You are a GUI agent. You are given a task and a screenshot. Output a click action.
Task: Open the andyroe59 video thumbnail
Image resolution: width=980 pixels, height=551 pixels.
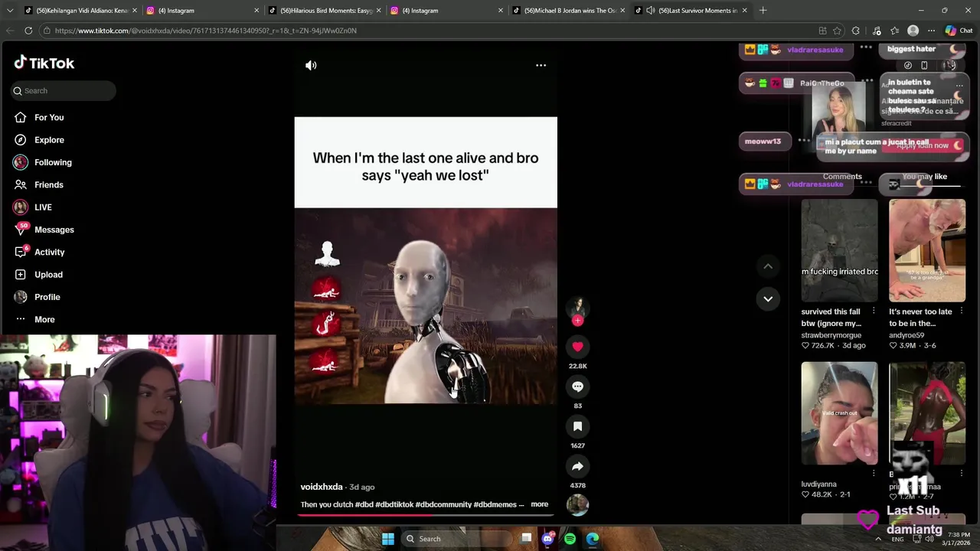coord(927,251)
